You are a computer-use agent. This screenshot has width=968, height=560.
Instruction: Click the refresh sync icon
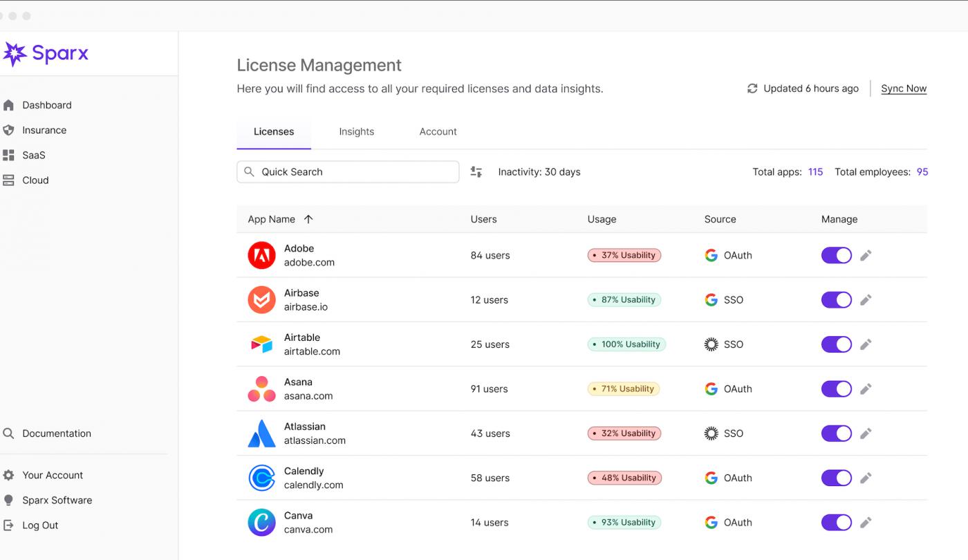752,88
